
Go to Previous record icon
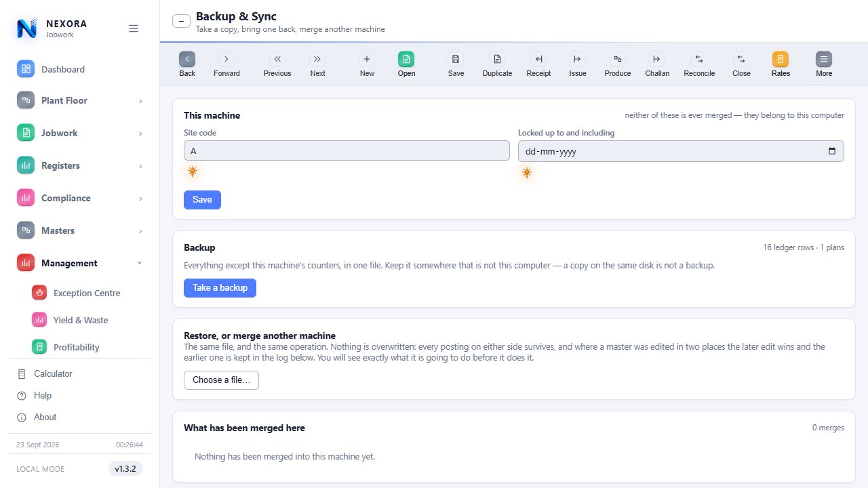(277, 59)
